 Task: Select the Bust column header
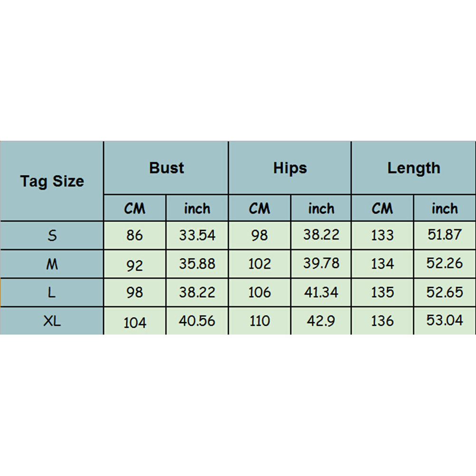tap(166, 168)
